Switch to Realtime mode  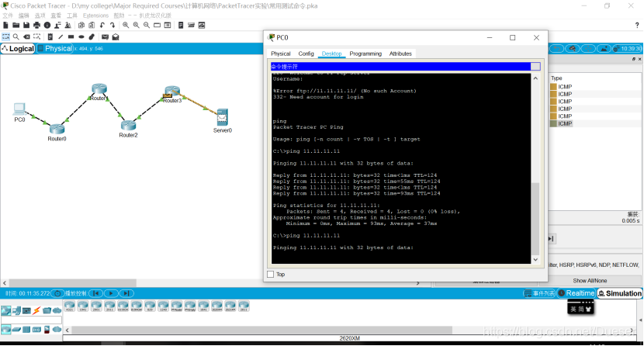pos(576,293)
